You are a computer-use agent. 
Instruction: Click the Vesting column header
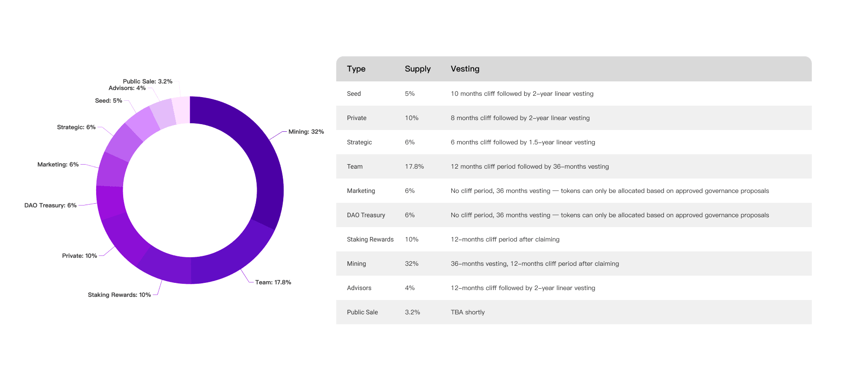point(465,69)
